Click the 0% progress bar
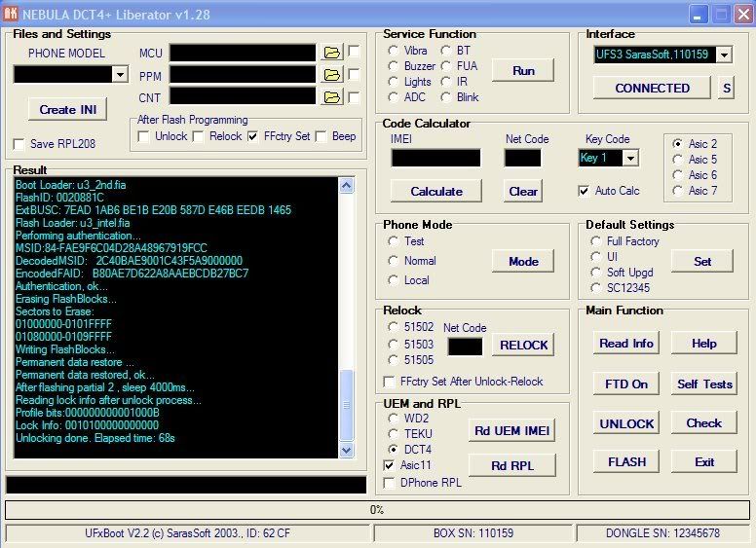 point(377,509)
